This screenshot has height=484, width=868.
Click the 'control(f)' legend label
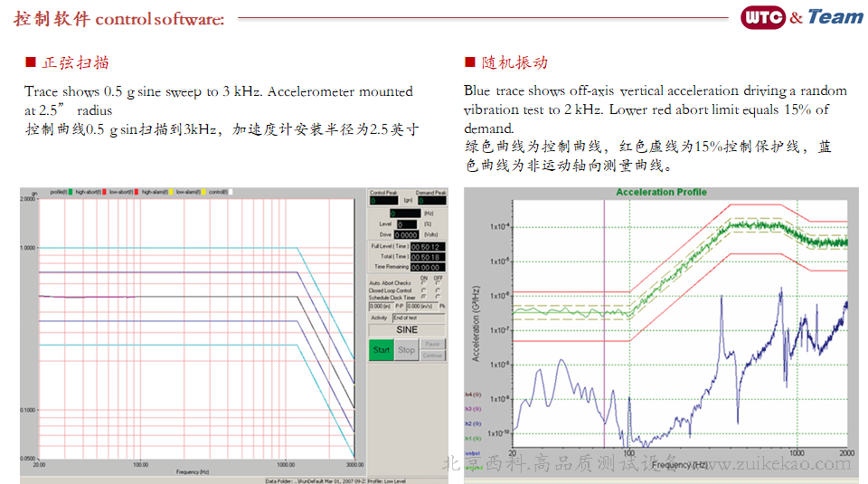[218, 192]
